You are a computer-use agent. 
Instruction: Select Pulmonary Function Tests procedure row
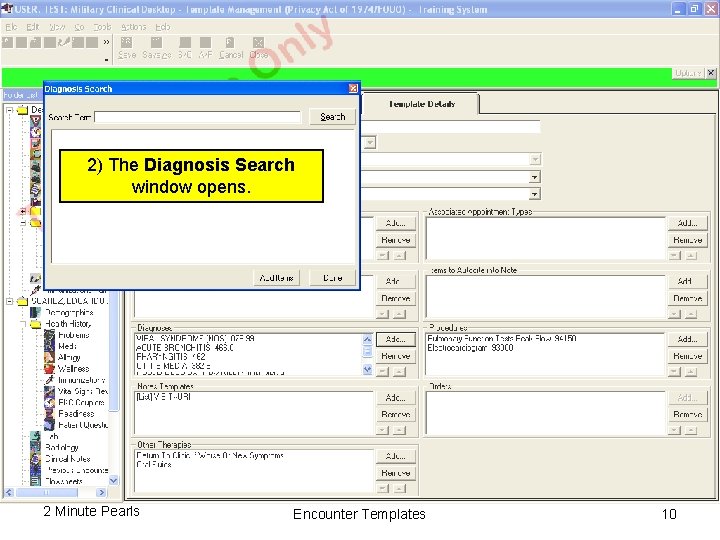click(501, 338)
